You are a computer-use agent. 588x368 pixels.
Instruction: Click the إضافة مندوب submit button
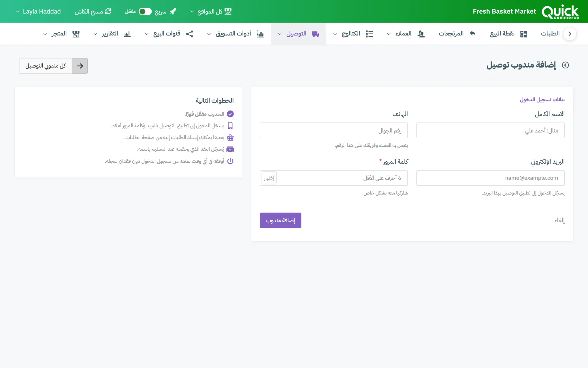click(280, 221)
